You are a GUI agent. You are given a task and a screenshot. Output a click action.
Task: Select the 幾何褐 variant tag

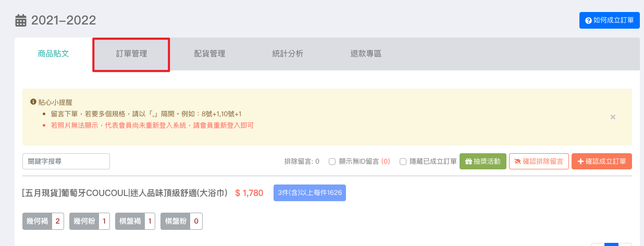point(44,221)
